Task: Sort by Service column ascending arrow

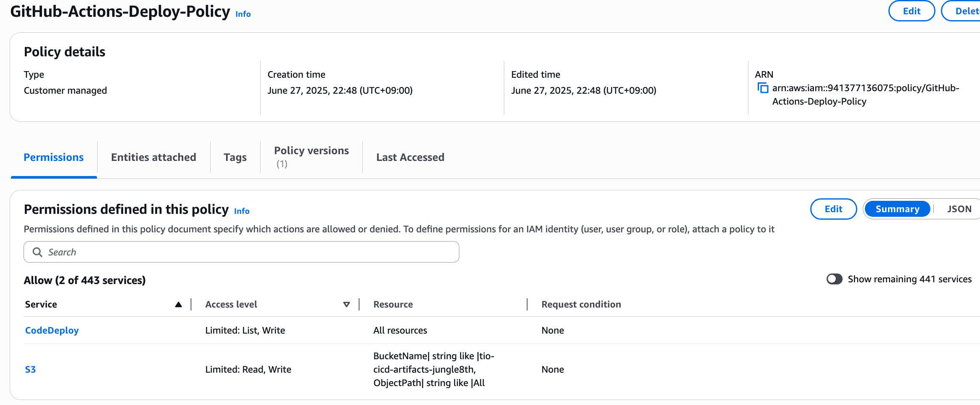Action: click(179, 305)
